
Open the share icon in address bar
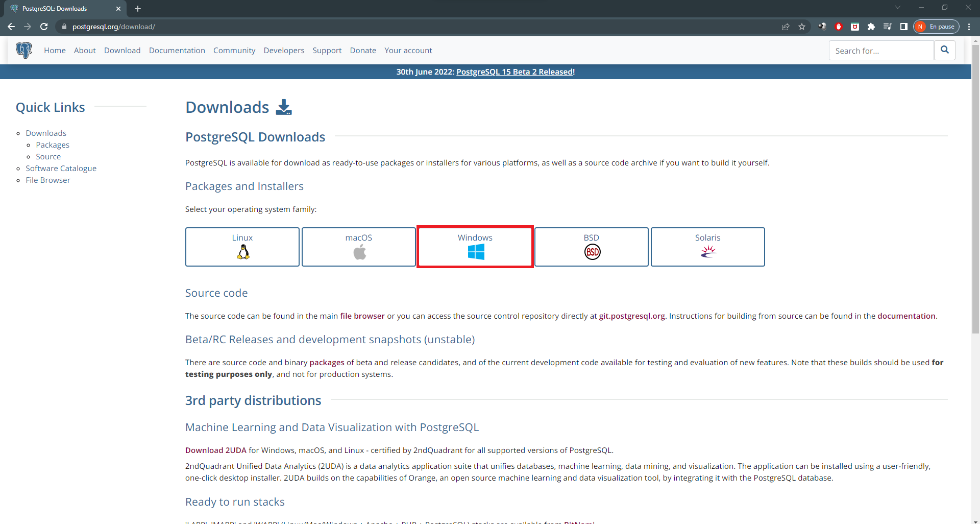[786, 27]
